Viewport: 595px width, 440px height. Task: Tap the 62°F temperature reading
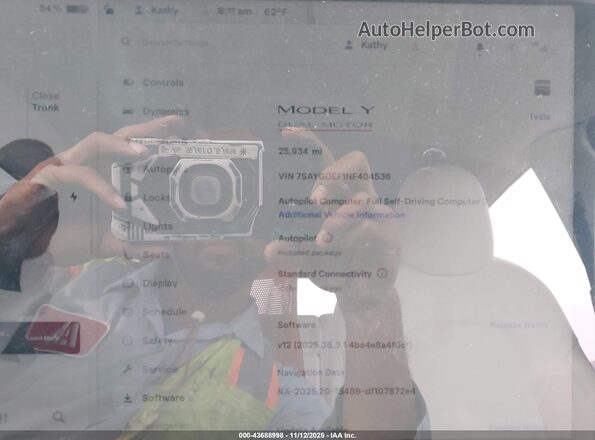pos(276,12)
